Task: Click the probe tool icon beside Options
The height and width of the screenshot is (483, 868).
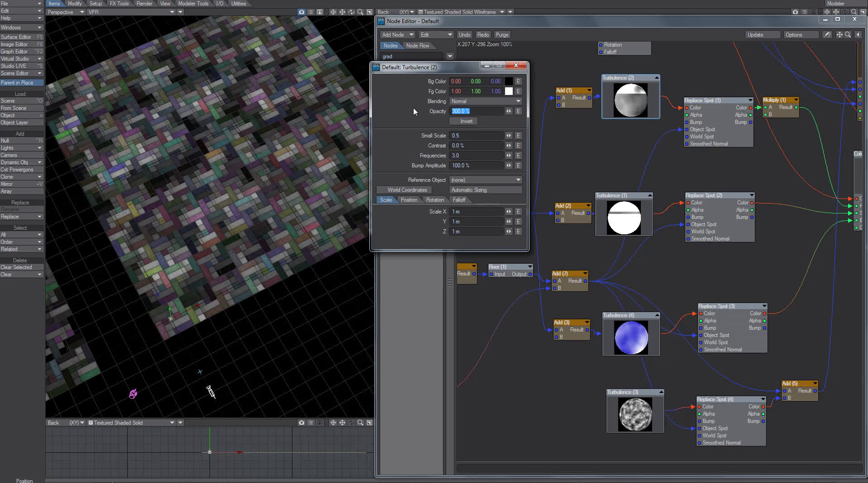Action: tap(827, 35)
